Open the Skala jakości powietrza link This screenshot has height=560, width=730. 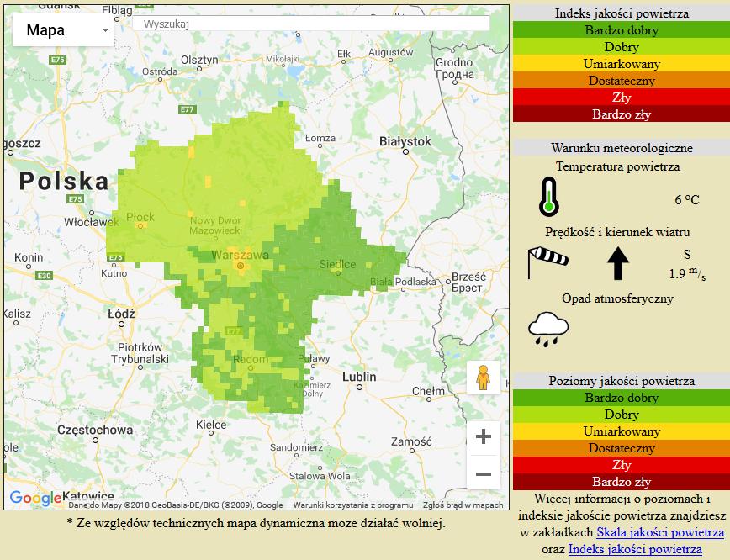click(x=660, y=532)
